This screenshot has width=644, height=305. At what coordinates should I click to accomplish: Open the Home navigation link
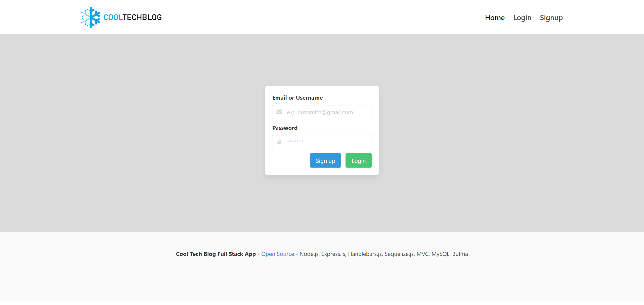coord(494,17)
